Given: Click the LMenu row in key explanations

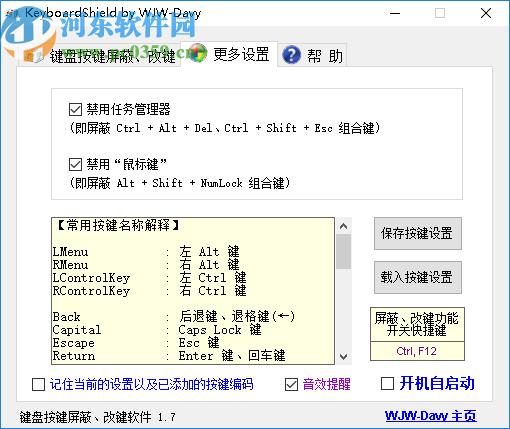Looking at the screenshot, I should 146,252.
